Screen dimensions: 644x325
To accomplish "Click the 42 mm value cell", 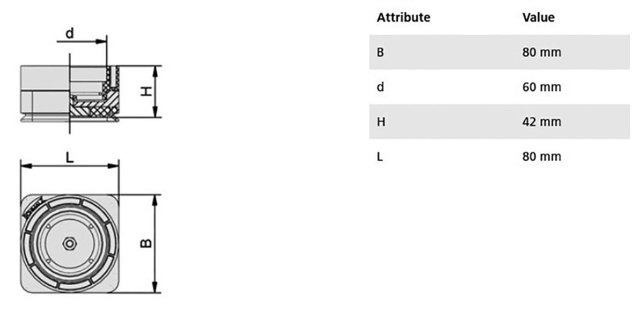I will pyautogui.click(x=541, y=121).
